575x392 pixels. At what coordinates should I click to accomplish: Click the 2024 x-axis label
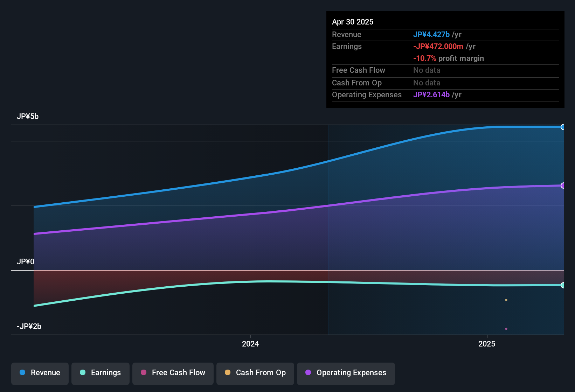[x=250, y=344]
